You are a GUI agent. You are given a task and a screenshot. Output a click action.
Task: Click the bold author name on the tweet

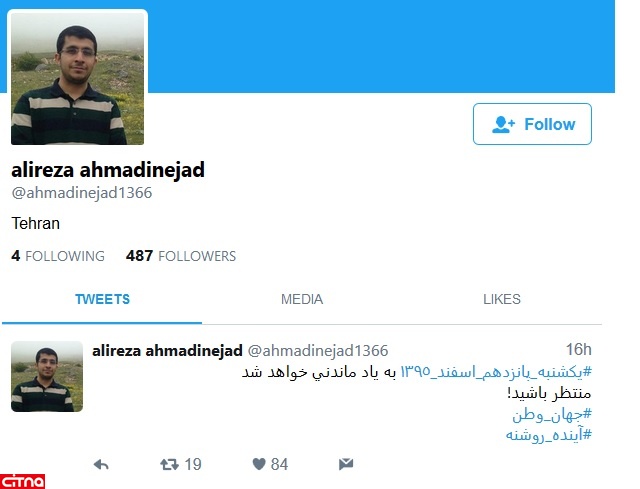pos(167,351)
